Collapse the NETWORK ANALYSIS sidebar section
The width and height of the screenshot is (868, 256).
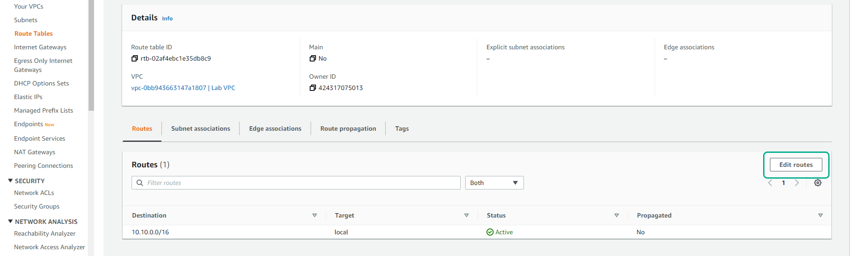(x=10, y=221)
